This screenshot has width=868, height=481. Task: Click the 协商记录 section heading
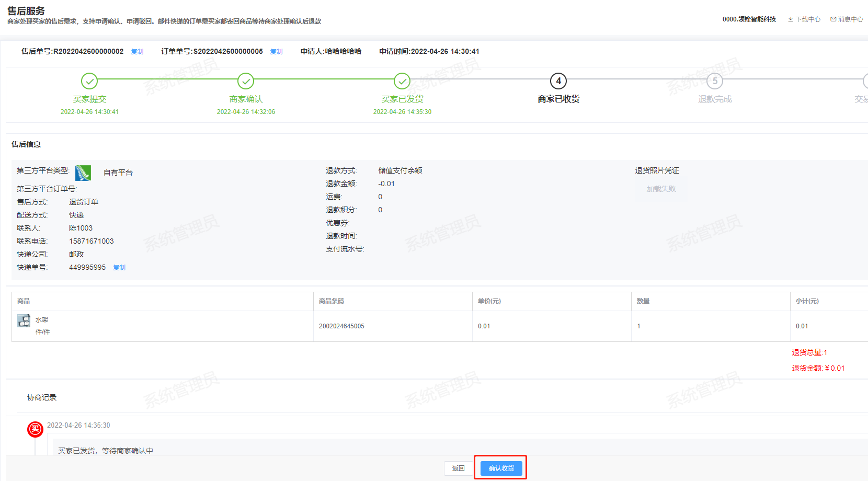(x=42, y=398)
